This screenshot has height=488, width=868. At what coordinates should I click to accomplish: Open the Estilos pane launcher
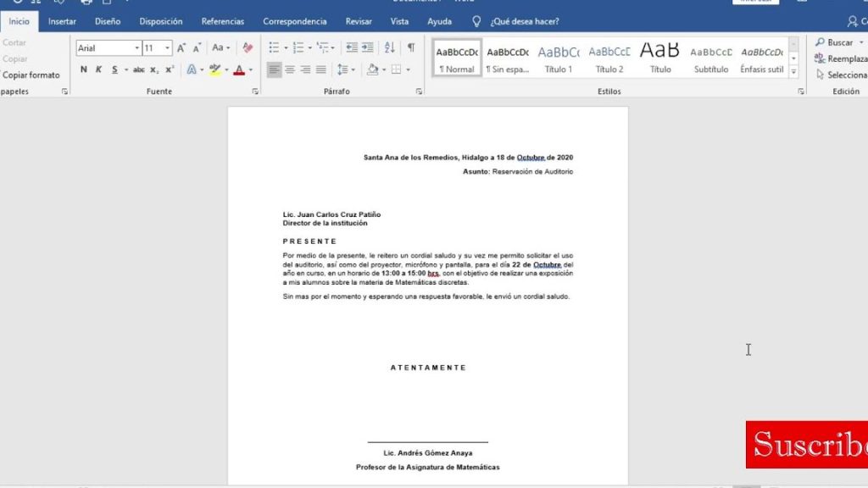point(801,91)
